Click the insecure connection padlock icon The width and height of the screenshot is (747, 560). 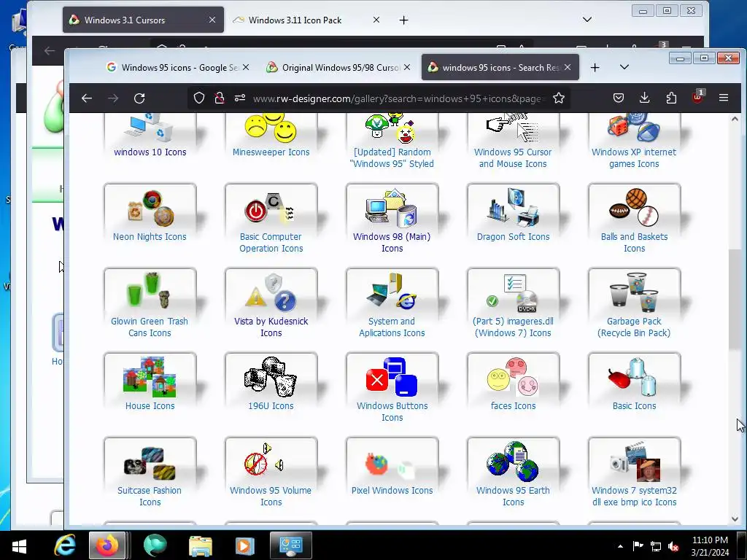219,98
